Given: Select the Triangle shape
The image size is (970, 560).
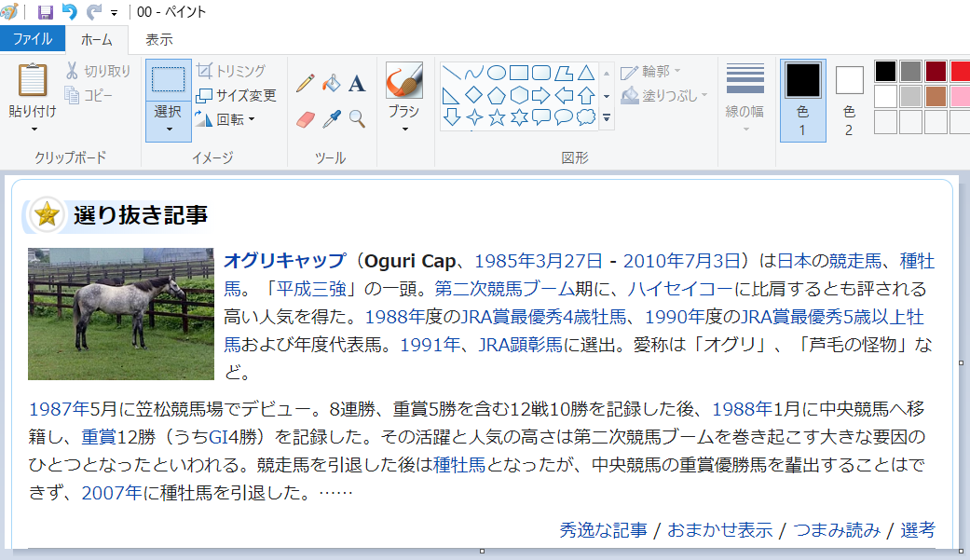Looking at the screenshot, I should [586, 73].
